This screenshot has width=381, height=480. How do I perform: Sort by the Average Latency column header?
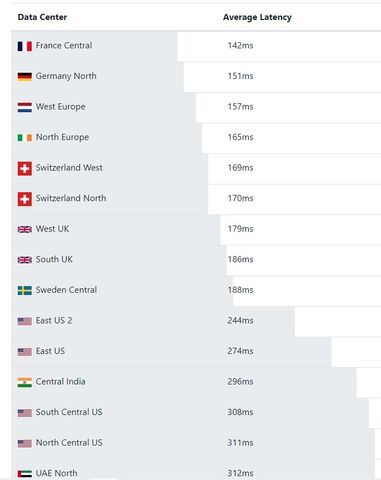click(257, 17)
